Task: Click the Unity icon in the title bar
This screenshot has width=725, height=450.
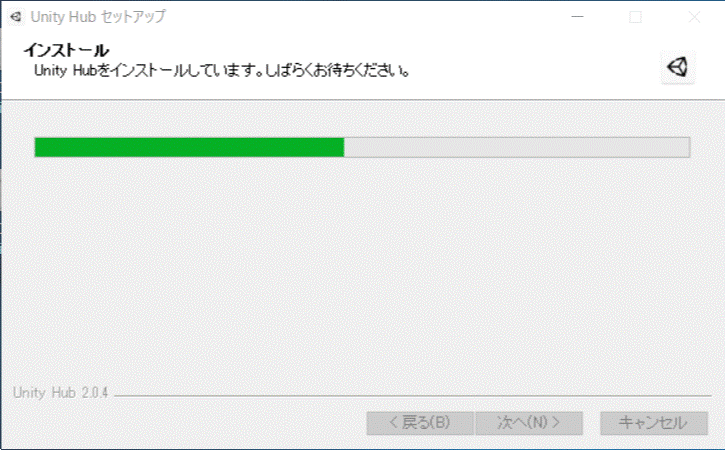Action: 16,17
